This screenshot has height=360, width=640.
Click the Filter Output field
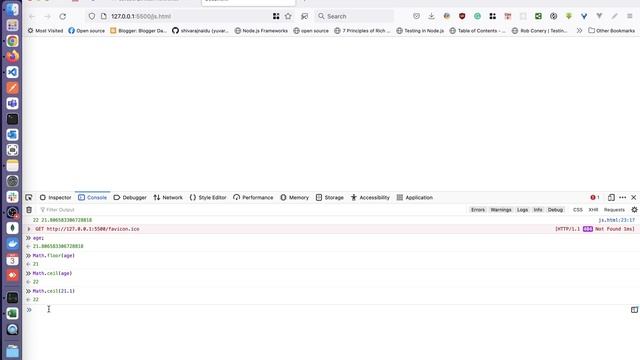pos(252,210)
